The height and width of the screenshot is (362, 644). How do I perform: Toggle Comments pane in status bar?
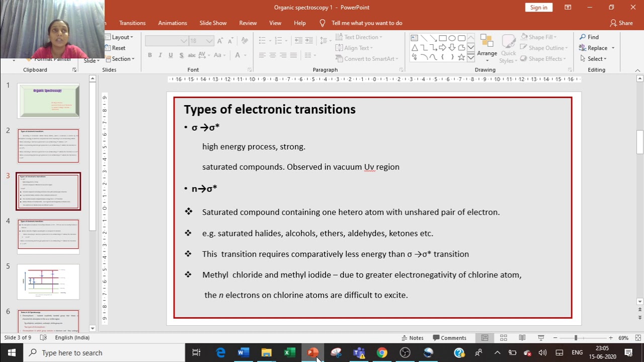pos(449,338)
